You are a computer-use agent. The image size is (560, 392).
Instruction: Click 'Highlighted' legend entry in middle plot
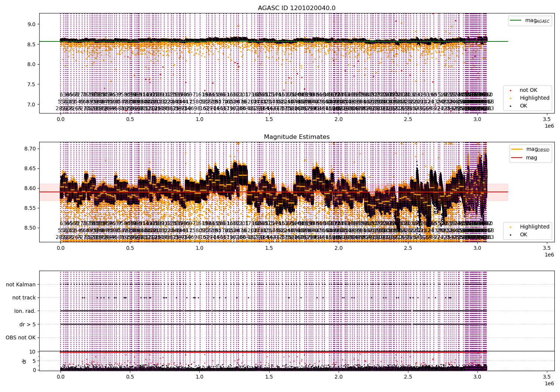[x=534, y=227]
